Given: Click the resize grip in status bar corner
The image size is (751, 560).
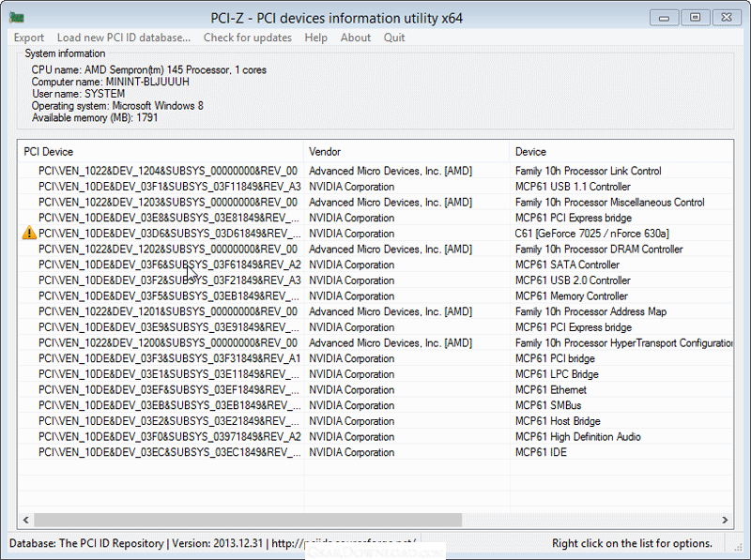Looking at the screenshot, I should [x=738, y=545].
